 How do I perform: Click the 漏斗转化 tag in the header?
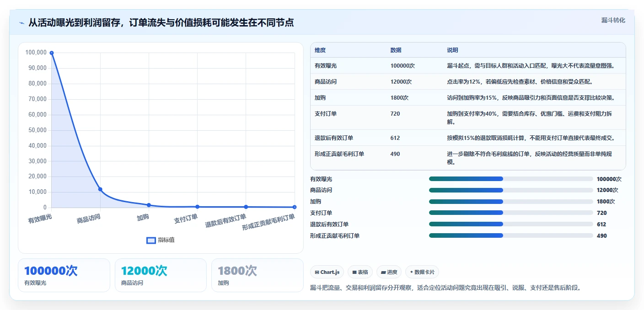coord(613,20)
